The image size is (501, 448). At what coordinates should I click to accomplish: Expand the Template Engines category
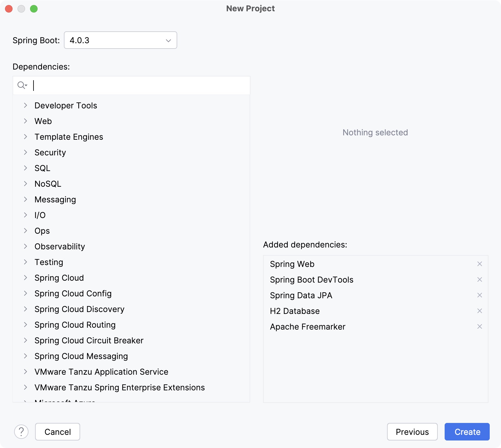click(x=26, y=137)
